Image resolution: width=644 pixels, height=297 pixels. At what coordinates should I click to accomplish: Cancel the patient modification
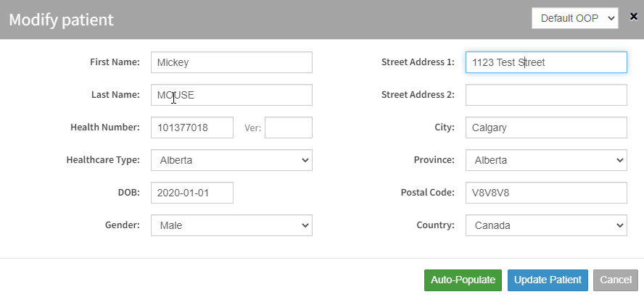(x=616, y=280)
